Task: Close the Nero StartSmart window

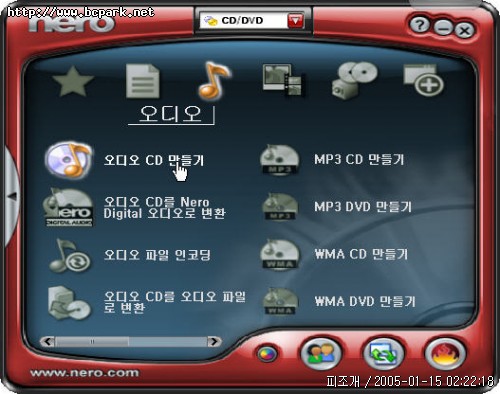Action: click(x=464, y=31)
